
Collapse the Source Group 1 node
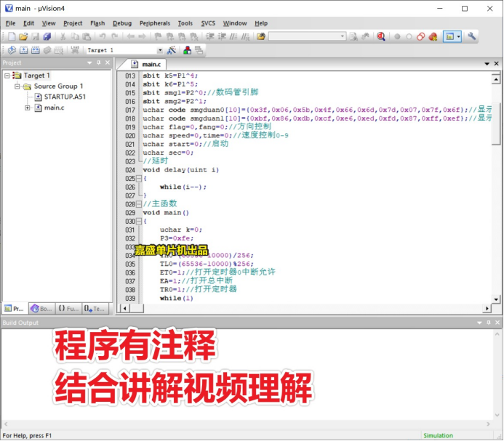pyautogui.click(x=17, y=86)
